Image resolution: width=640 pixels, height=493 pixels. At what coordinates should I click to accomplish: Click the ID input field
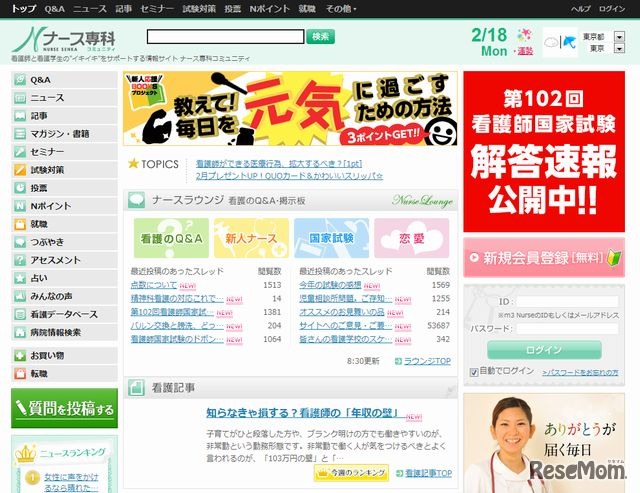pyautogui.click(x=567, y=302)
